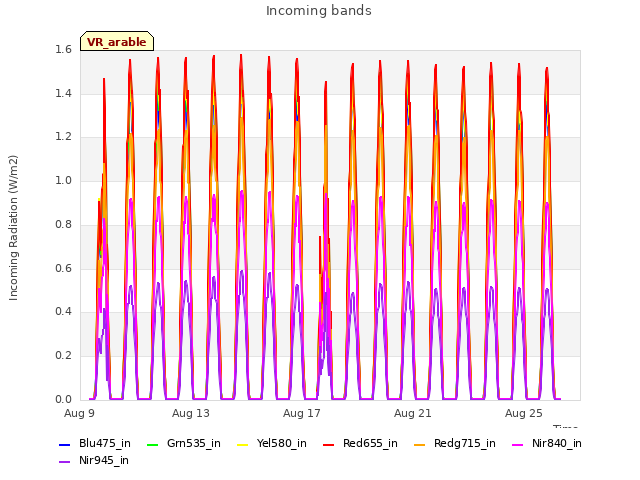Click the Aug 9 x-axis tick label
640x480 pixels.
click(79, 413)
